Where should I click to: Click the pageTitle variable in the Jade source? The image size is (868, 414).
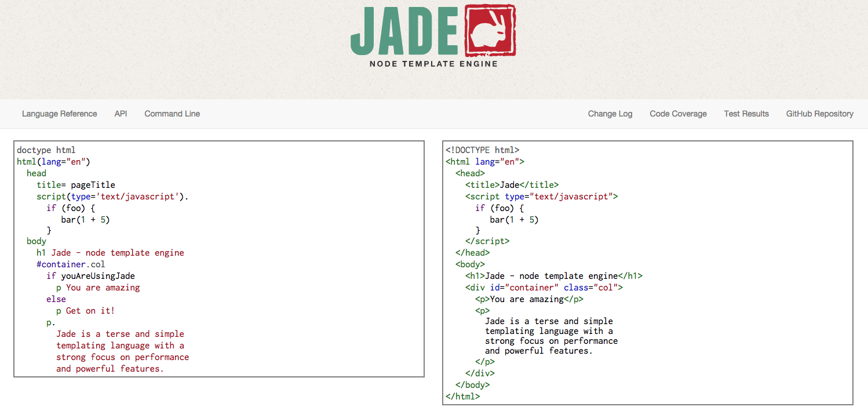(94, 184)
